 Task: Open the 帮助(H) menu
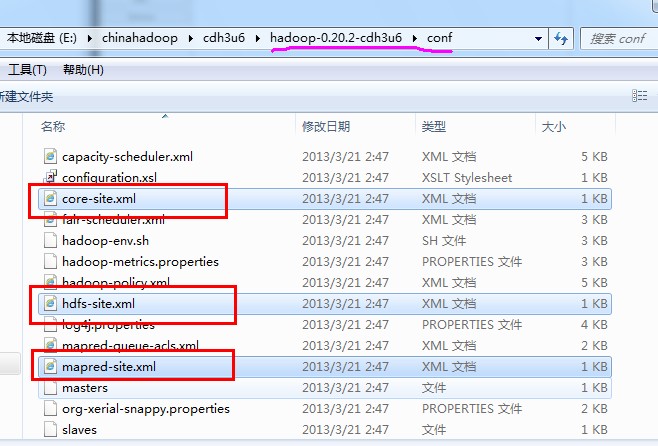click(83, 70)
